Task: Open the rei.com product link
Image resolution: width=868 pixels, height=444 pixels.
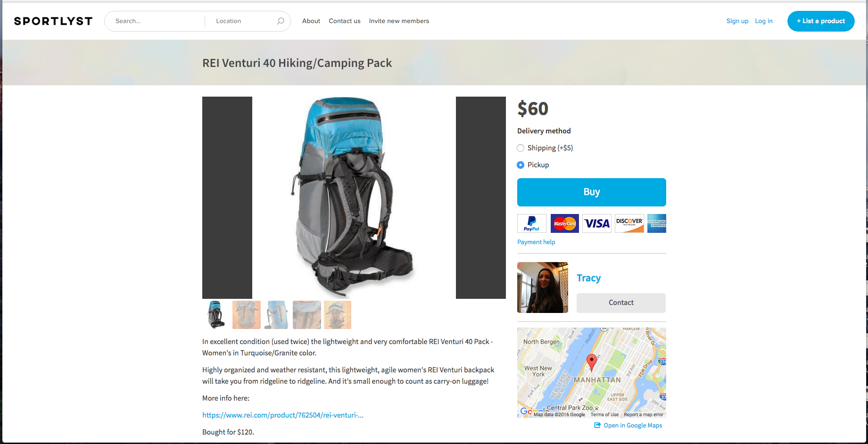Action: pos(283,415)
